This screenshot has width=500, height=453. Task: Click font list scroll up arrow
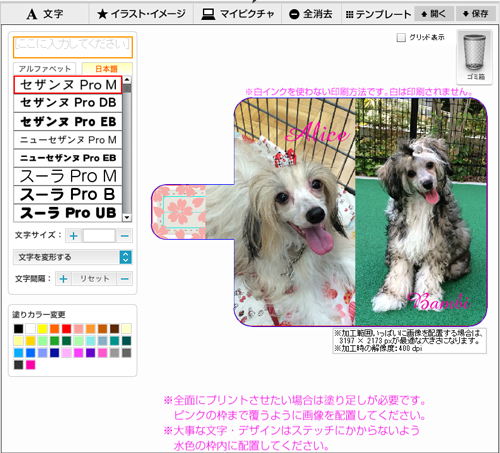click(x=127, y=80)
